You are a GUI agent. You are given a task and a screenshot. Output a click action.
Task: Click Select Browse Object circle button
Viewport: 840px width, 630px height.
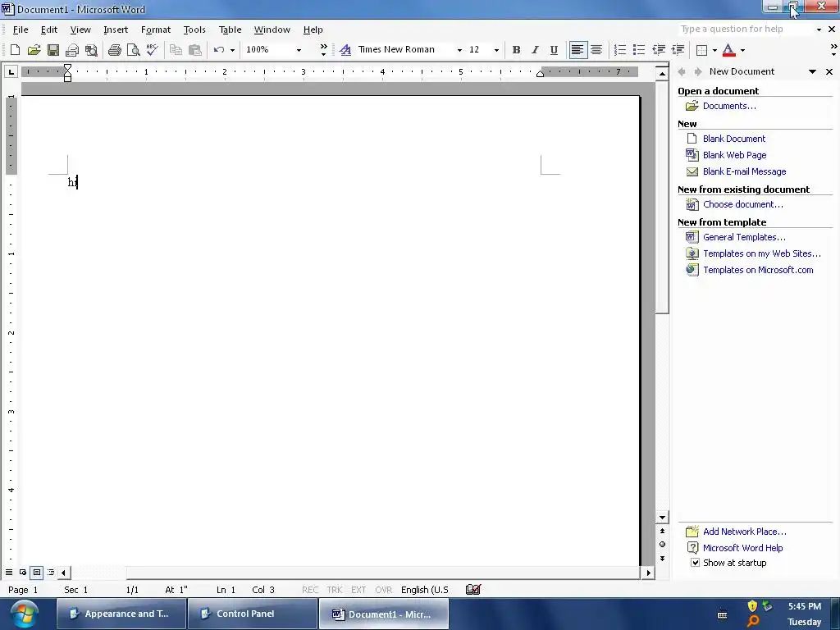662,545
